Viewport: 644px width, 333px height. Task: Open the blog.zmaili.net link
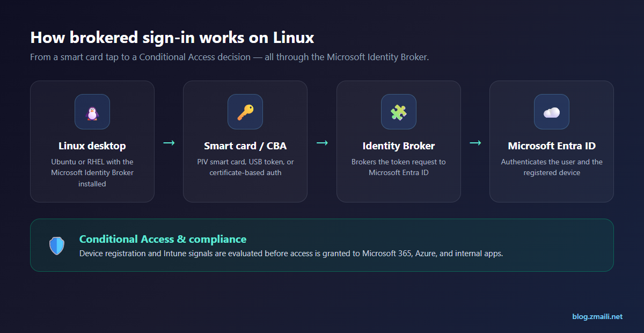click(597, 316)
